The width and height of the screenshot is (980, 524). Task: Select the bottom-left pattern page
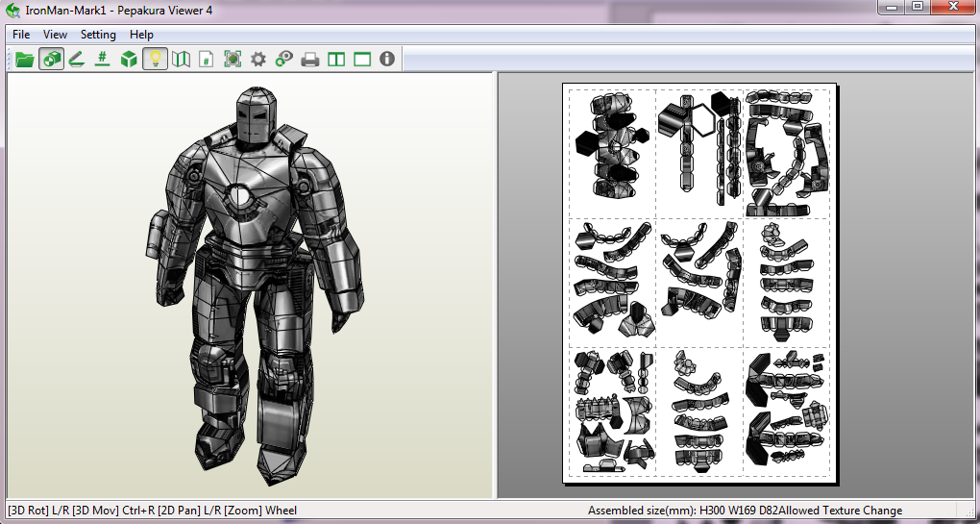612,412
